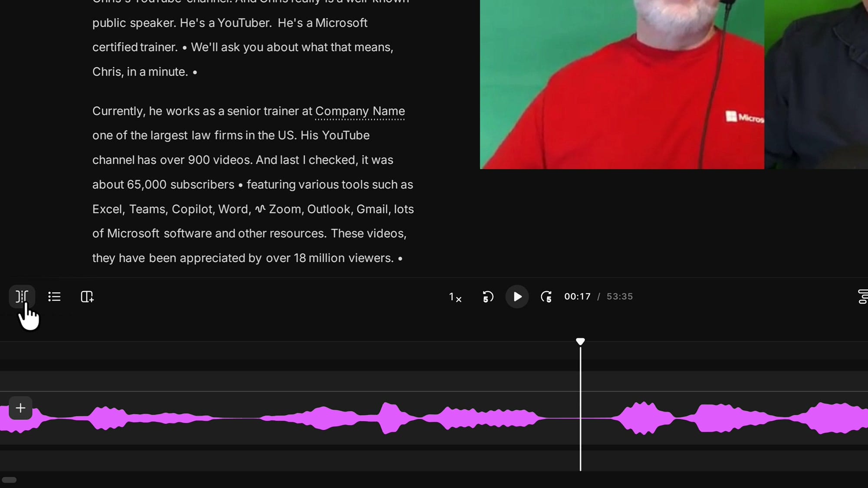This screenshot has height=488, width=868.
Task: Click the words certified trainer in transcript
Action: point(135,47)
